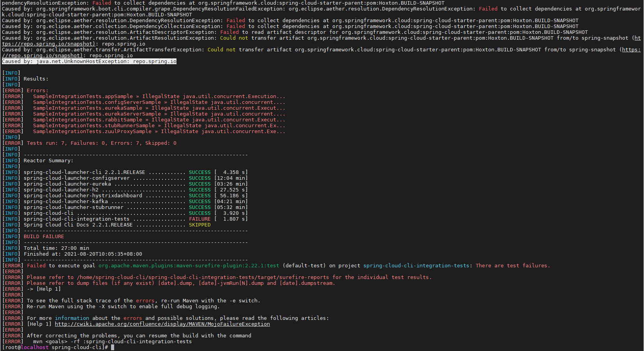Click SampleIntegrationTests.zuulProxySample error line

click(x=159, y=132)
